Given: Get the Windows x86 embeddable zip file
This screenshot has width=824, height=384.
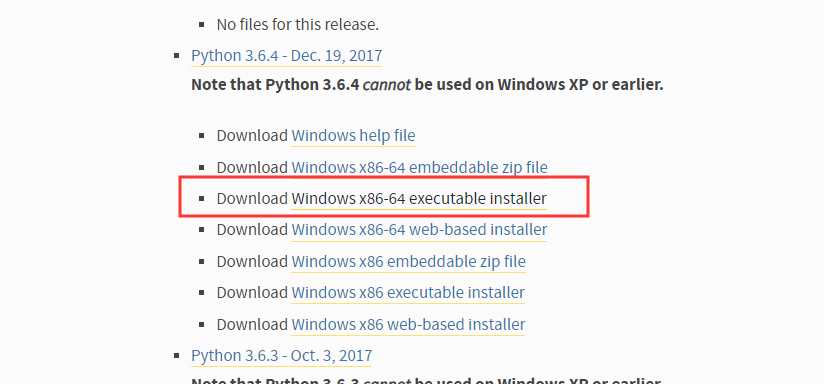Looking at the screenshot, I should (x=408, y=261).
